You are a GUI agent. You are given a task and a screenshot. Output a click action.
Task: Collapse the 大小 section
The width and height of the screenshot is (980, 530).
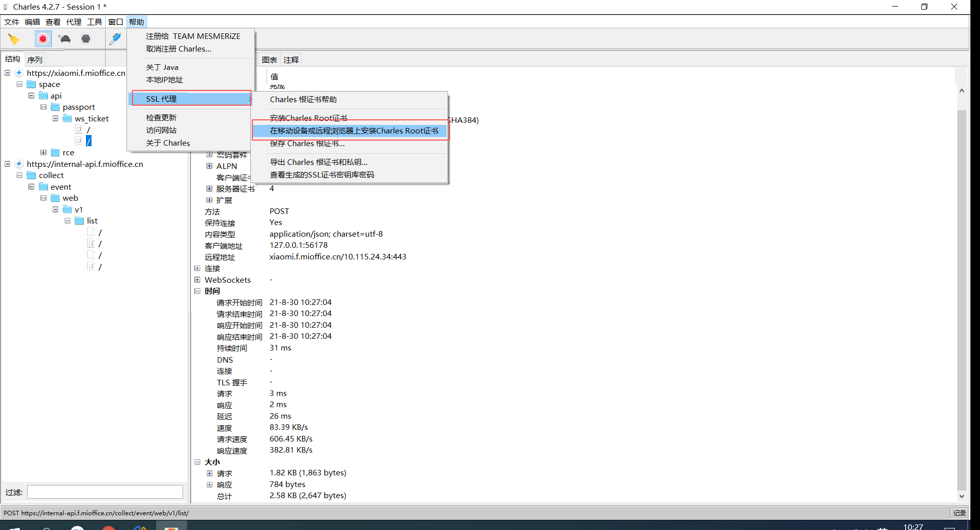(x=197, y=462)
